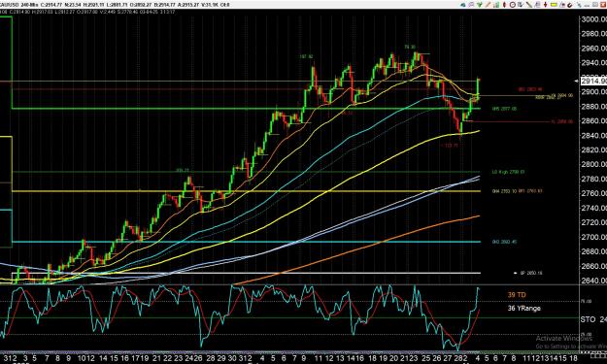Image resolution: width=607 pixels, height=364 pixels.
Task: Click the checklist with checkmark toolbar icon
Action: (521, 5)
